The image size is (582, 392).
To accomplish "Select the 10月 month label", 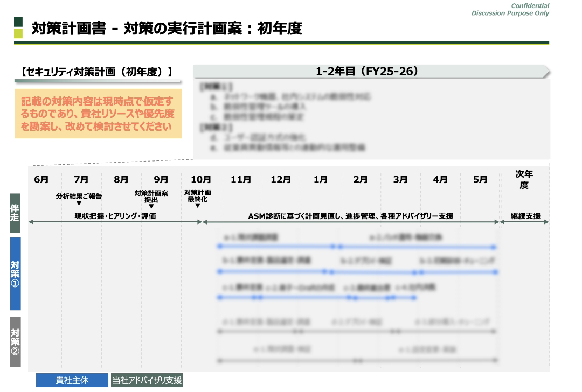I will [201, 179].
